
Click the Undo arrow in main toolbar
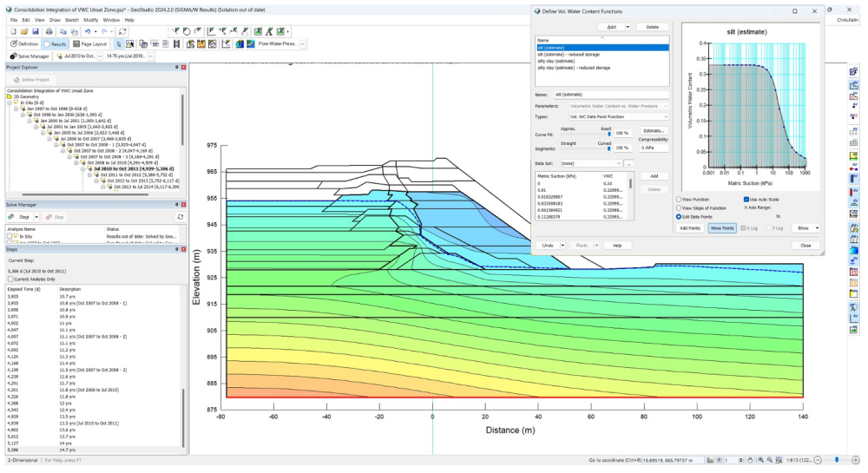[x=88, y=31]
